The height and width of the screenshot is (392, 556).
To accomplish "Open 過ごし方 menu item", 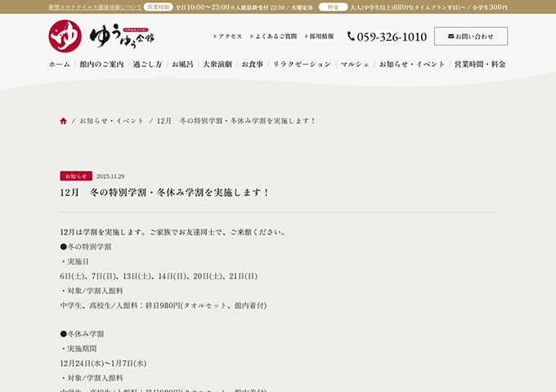I will (x=147, y=64).
